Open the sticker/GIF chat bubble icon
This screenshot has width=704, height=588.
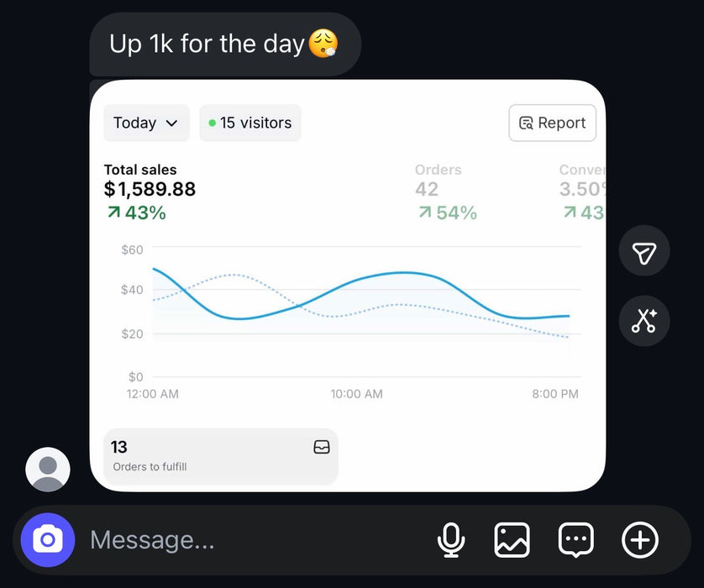(x=575, y=540)
